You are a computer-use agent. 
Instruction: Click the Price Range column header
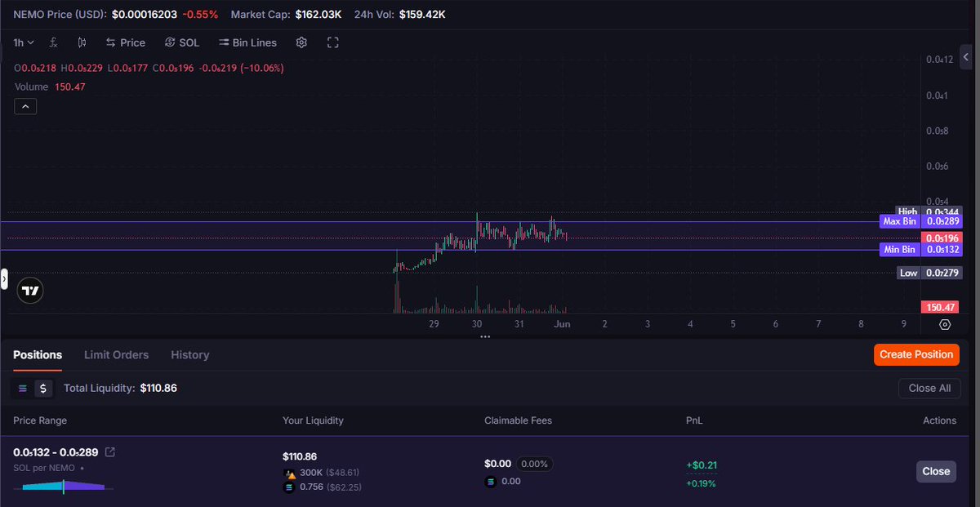(40, 420)
